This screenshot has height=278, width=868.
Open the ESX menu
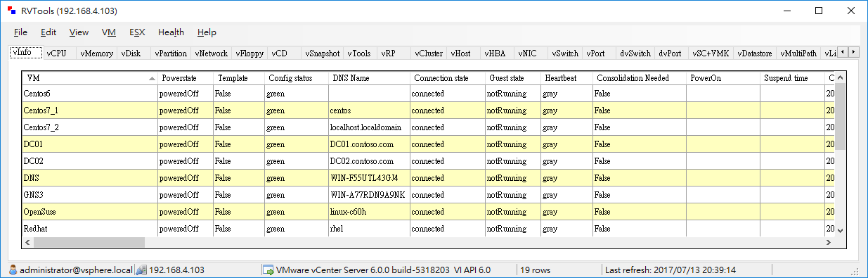(137, 32)
